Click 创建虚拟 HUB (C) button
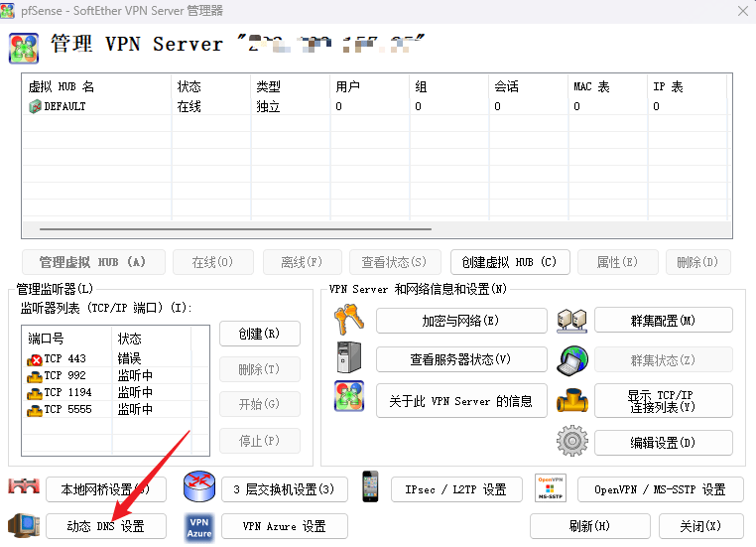This screenshot has width=756, height=547. point(510,262)
